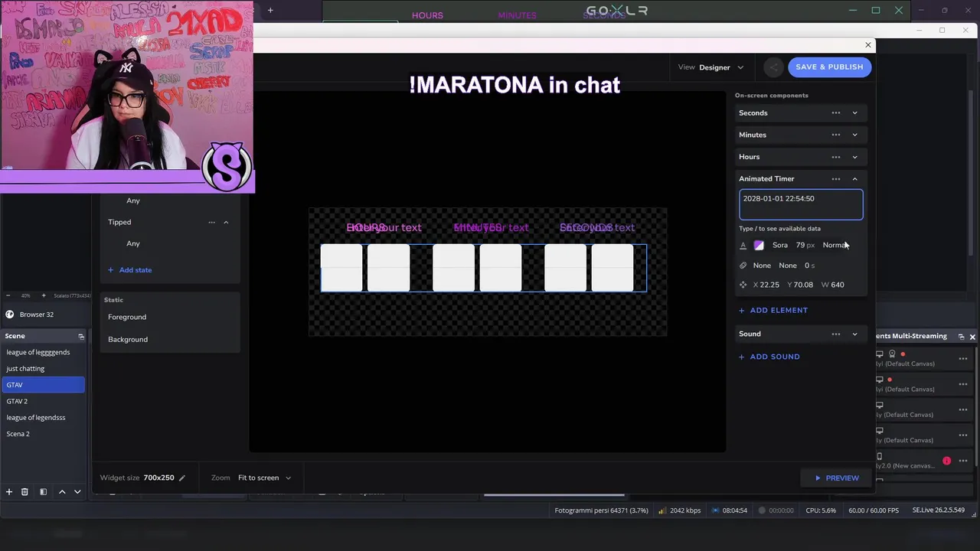Expand the Sound section
This screenshot has height=551, width=980.
(x=855, y=334)
